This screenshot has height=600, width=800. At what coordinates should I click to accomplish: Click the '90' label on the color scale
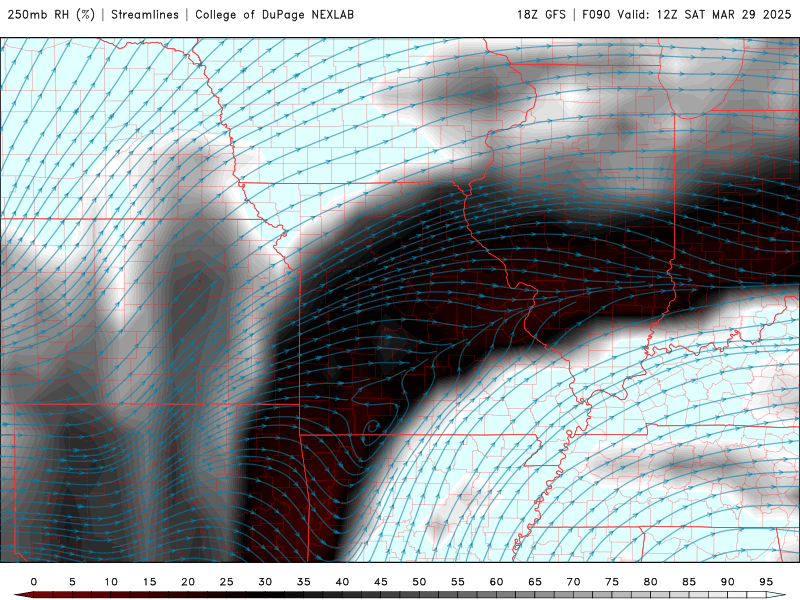[728, 582]
